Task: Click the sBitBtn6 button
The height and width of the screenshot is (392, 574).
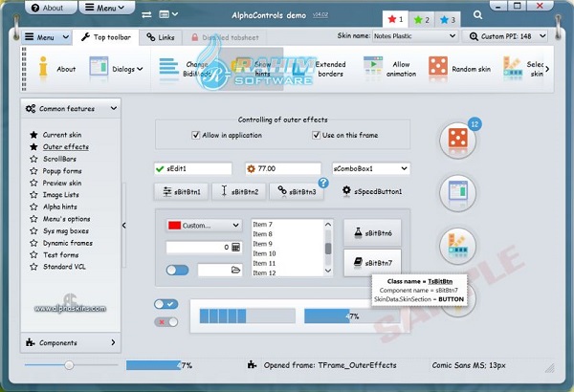Action: pyautogui.click(x=372, y=233)
